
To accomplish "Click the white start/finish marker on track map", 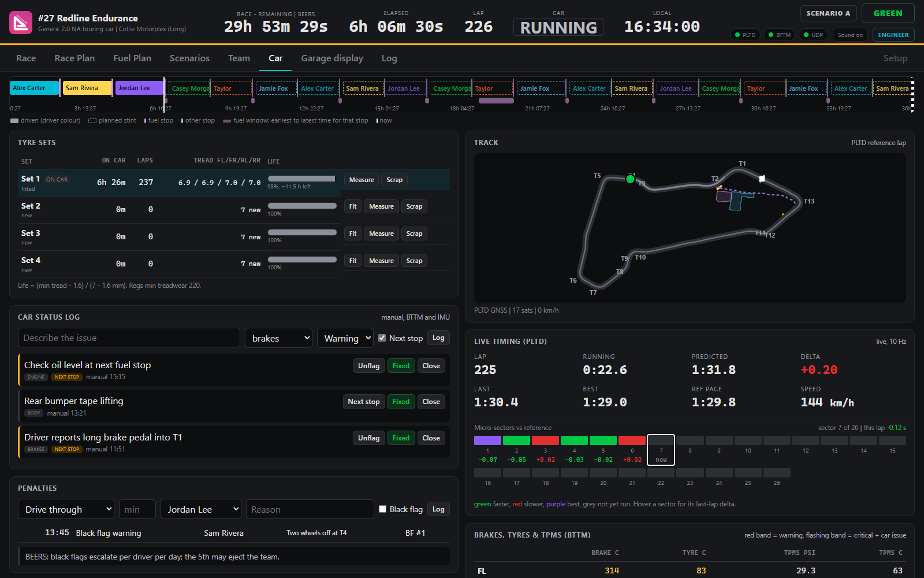I will point(762,179).
